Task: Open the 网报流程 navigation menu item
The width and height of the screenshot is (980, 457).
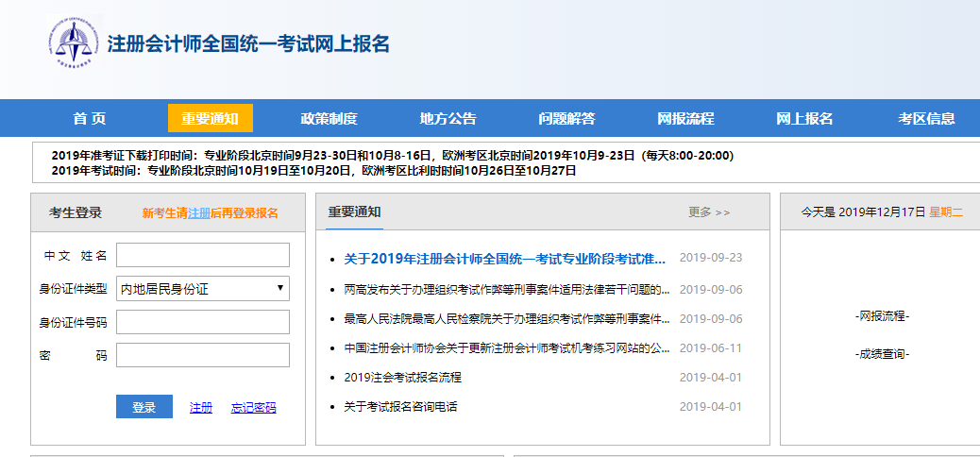Action: click(685, 118)
